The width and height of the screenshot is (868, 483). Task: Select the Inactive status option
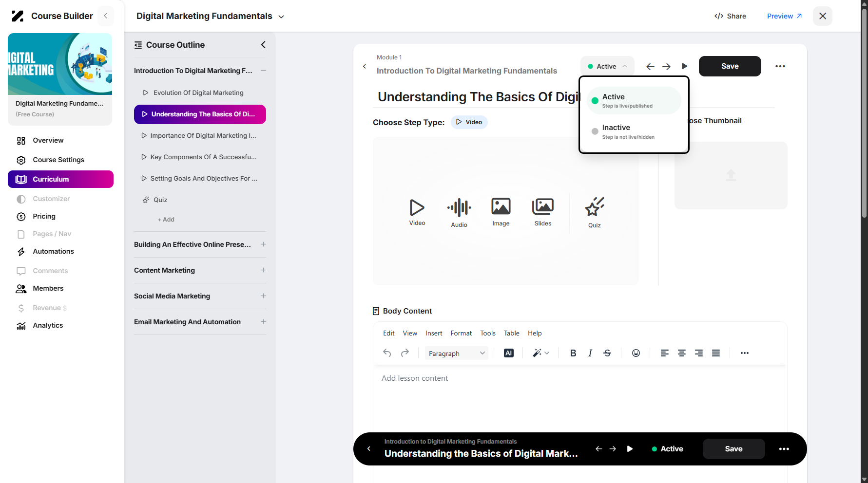[x=634, y=131]
